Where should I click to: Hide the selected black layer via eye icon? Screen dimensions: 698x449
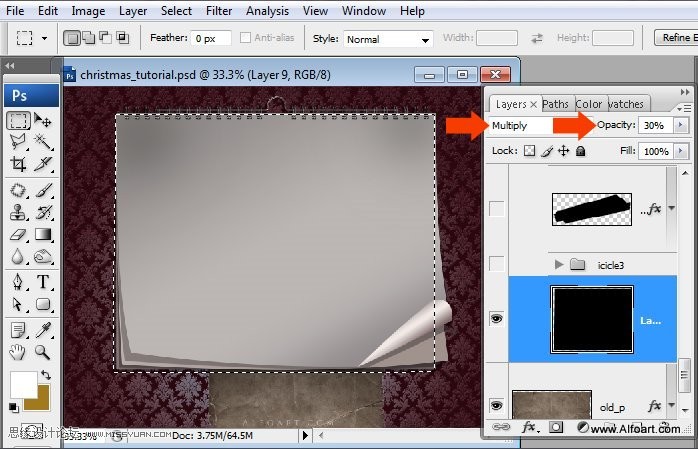[497, 319]
